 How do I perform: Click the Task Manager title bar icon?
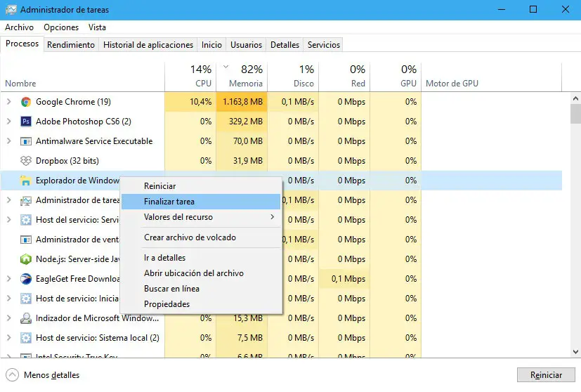pos(10,10)
